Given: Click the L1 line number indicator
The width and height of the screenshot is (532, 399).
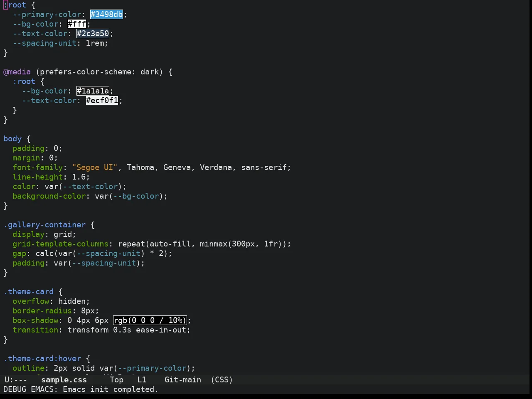Looking at the screenshot, I should click(x=142, y=380).
